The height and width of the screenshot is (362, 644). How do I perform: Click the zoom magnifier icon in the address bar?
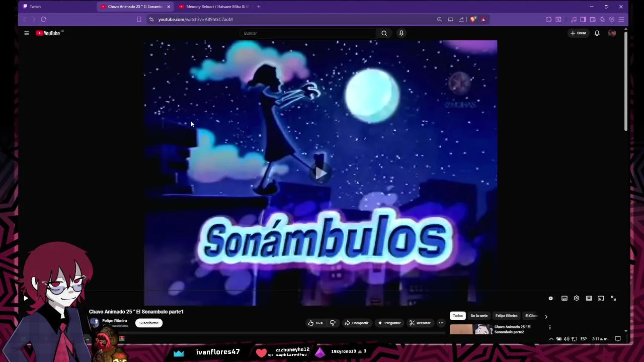click(439, 19)
